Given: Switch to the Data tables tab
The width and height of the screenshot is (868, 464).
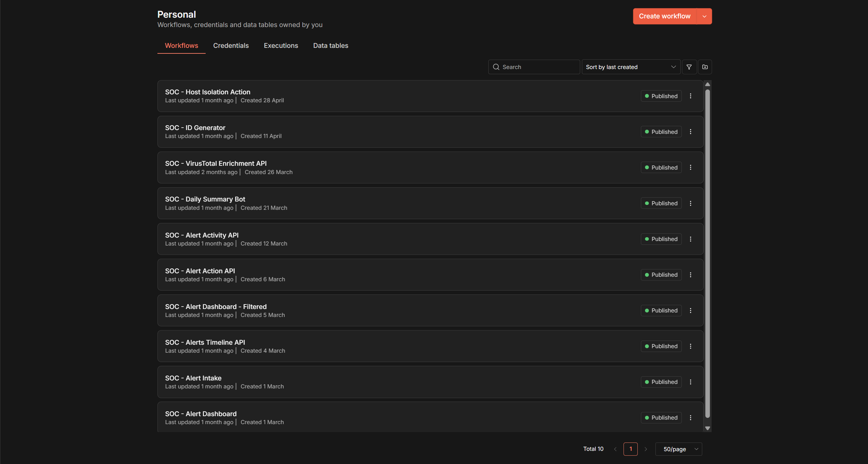Looking at the screenshot, I should [x=330, y=45].
